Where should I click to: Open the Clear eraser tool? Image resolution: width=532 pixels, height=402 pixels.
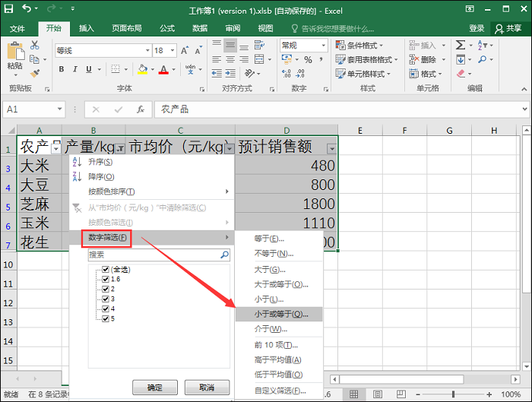click(x=461, y=73)
